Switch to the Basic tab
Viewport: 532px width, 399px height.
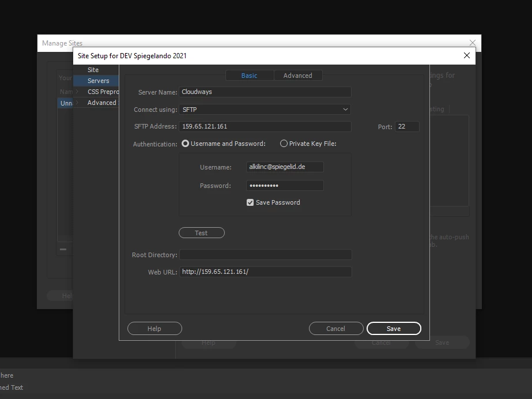(250, 76)
